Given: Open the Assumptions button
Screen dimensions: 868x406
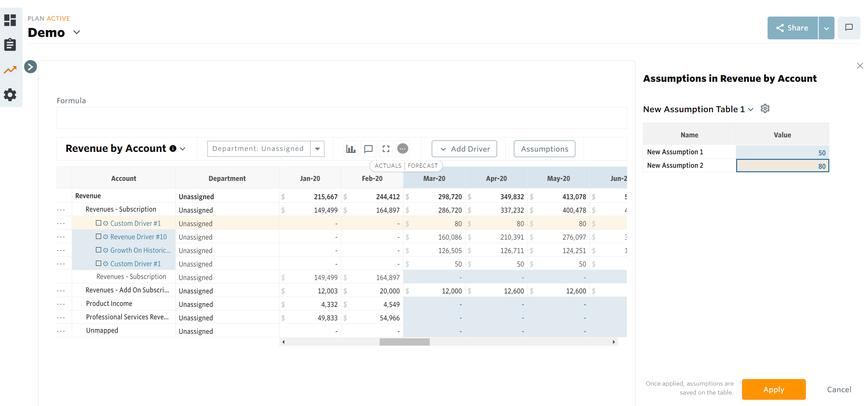Looking at the screenshot, I should (x=544, y=149).
